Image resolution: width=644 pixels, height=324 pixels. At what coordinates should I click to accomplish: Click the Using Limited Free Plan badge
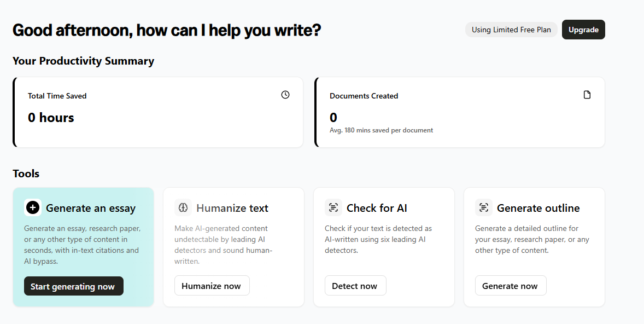click(511, 30)
